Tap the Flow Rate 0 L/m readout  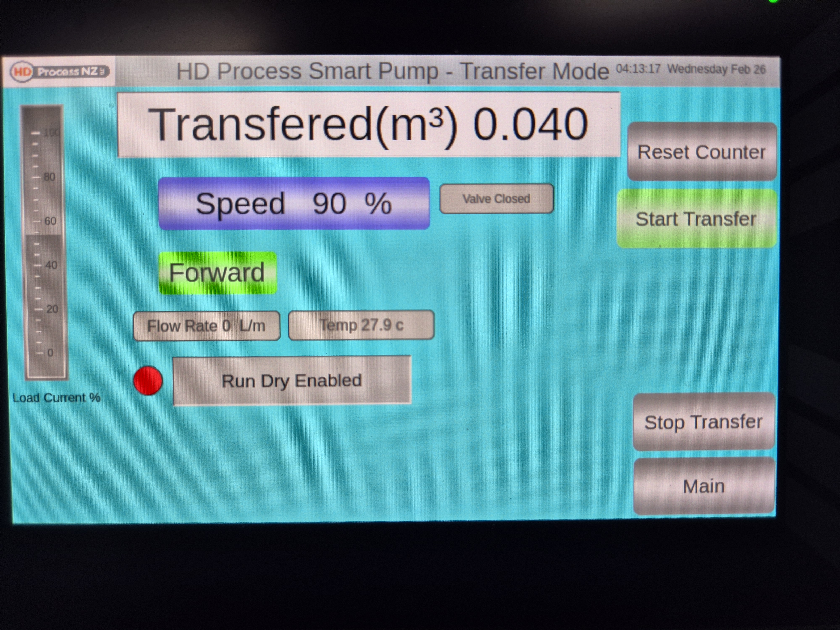206,326
